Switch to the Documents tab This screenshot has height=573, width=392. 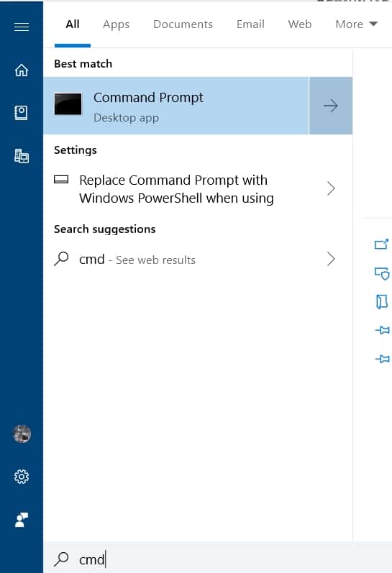tap(183, 24)
